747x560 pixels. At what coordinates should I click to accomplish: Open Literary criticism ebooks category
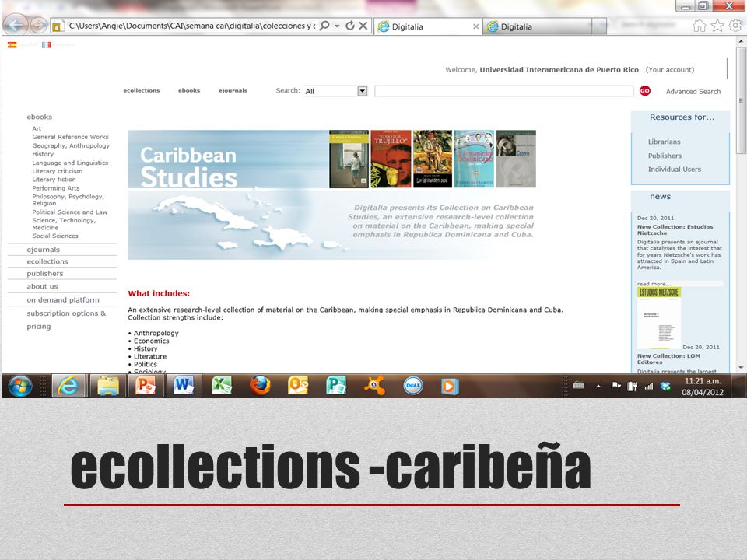click(57, 171)
